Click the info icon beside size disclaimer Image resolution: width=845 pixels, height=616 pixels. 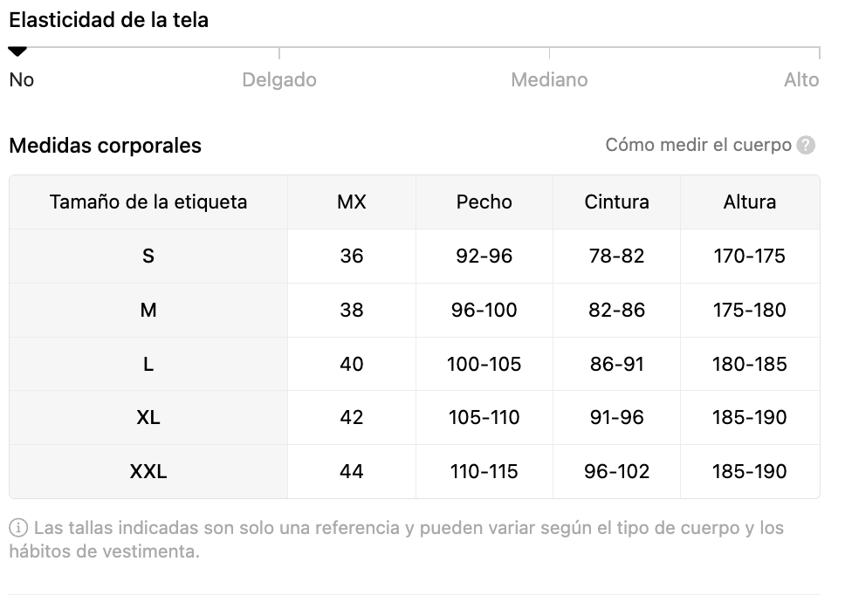coord(18,528)
